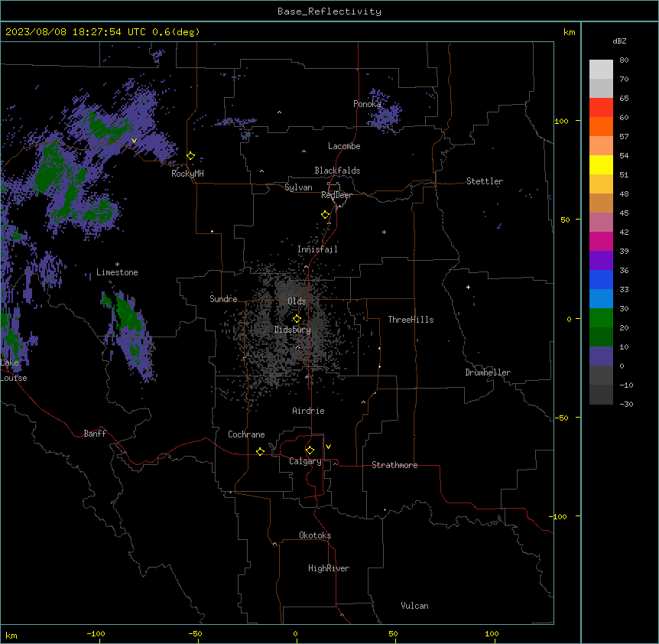659x644 pixels.
Task: Click the yellow marker below Cochrane label
Action: point(260,451)
